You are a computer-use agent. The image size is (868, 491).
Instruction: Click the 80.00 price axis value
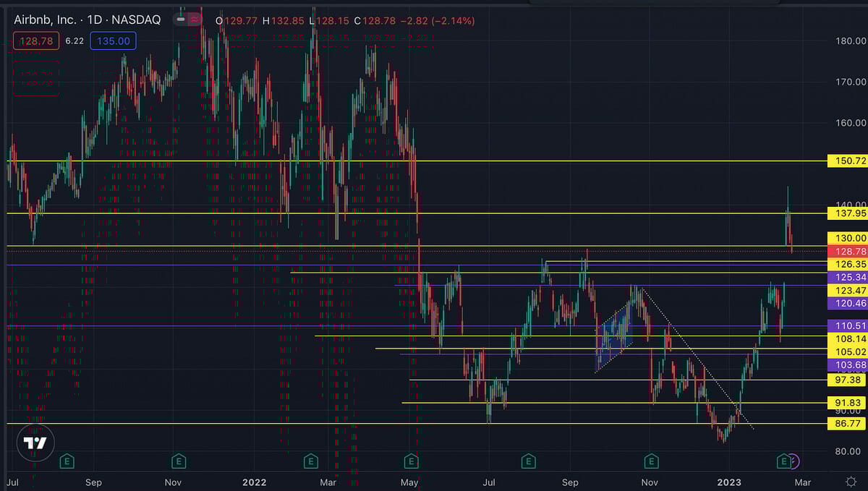(x=847, y=451)
